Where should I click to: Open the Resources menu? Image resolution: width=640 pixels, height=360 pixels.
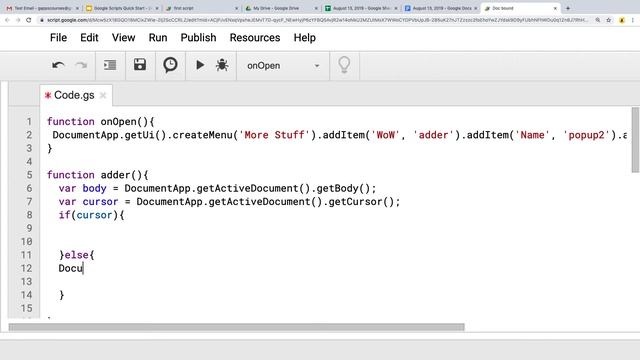click(255, 38)
